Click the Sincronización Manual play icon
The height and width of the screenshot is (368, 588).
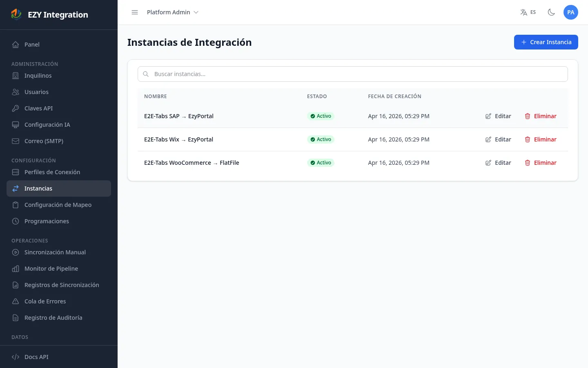click(x=16, y=252)
